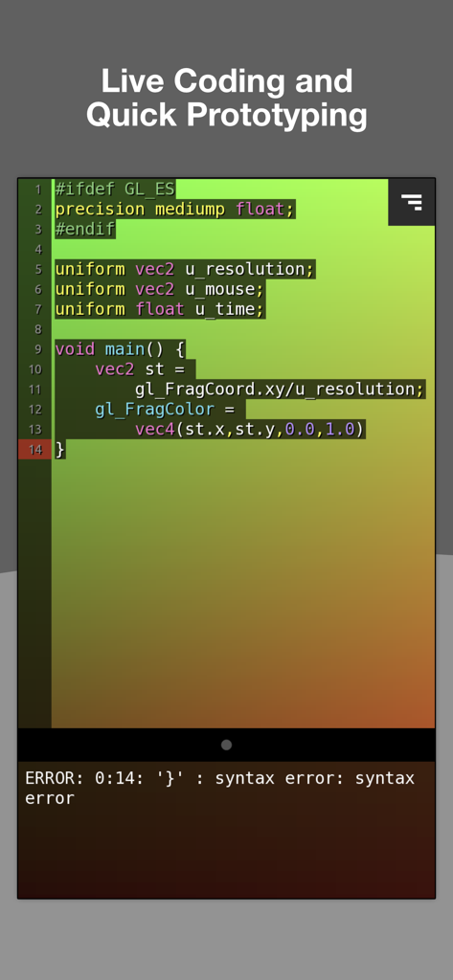Click line number 5 in the gutter

tap(37, 269)
